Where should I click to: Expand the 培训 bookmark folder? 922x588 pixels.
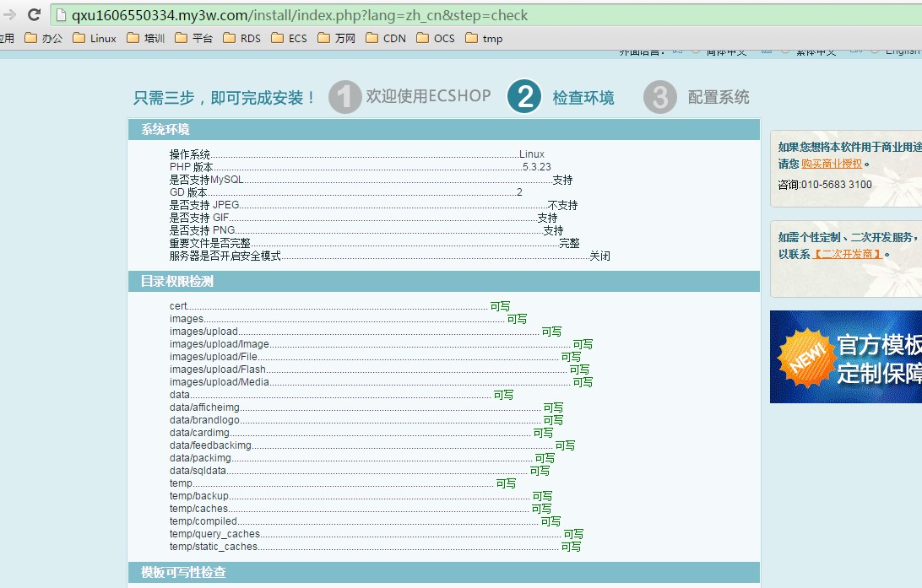(145, 38)
